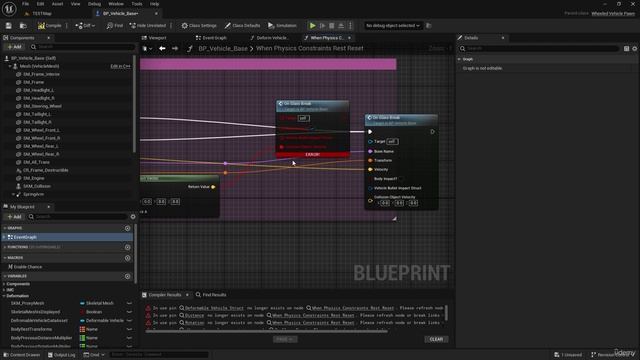Open Find in blueprint

pos(115,26)
